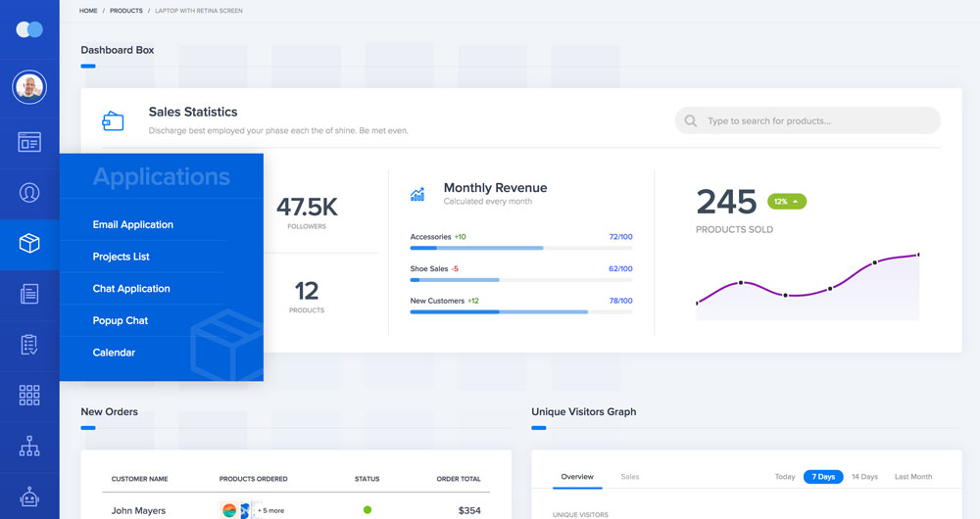The height and width of the screenshot is (519, 980).
Task: Open the layout window icon in sidebar
Action: click(x=29, y=142)
